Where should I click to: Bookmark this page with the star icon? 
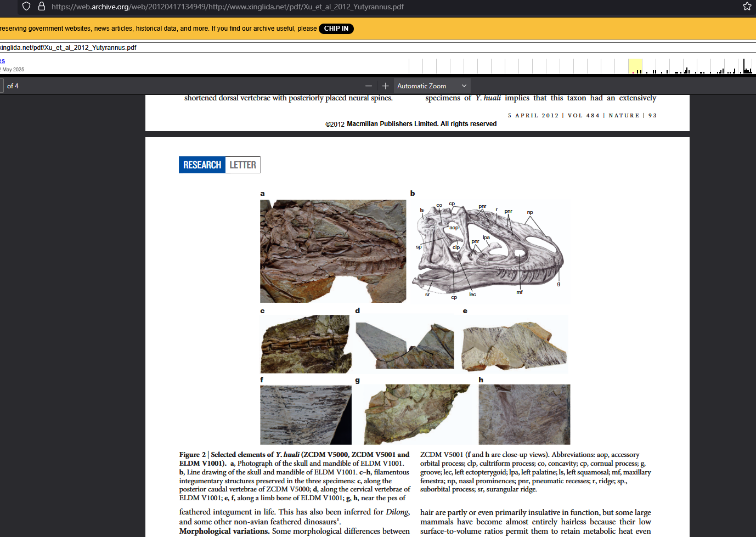(x=747, y=7)
